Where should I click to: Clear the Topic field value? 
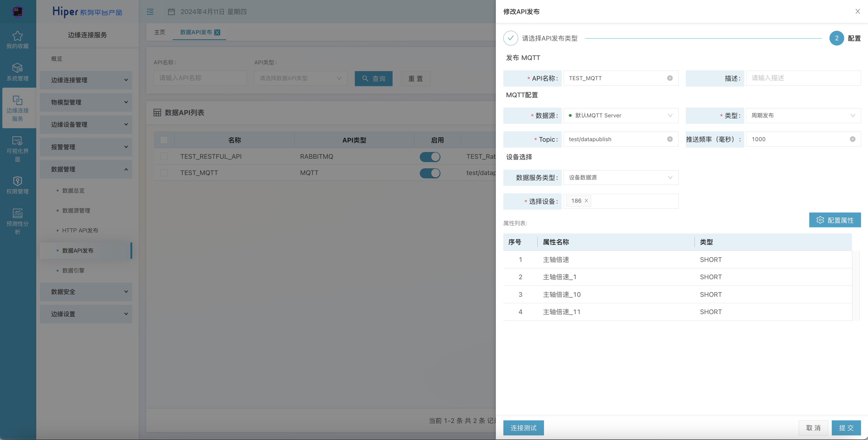tap(670, 139)
